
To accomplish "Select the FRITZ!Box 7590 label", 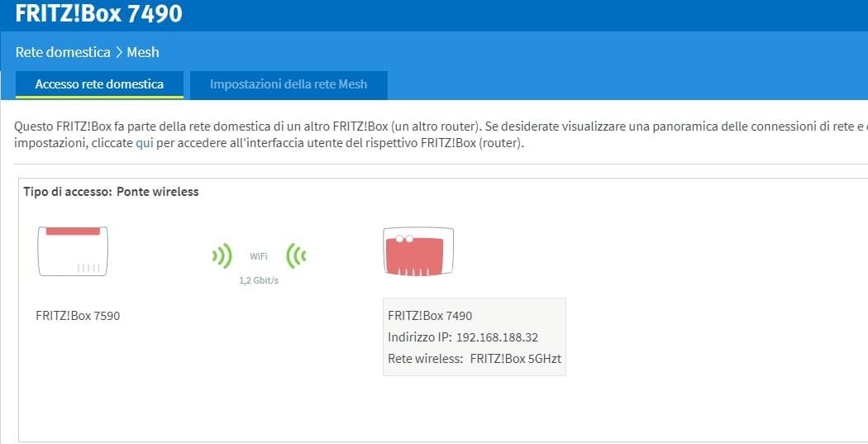I will (78, 316).
